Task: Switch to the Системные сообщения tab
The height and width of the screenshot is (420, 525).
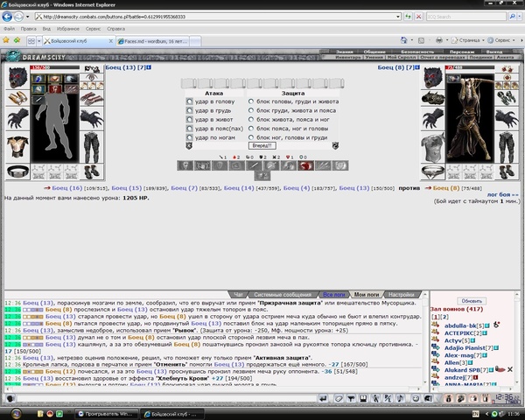Action: [283, 294]
